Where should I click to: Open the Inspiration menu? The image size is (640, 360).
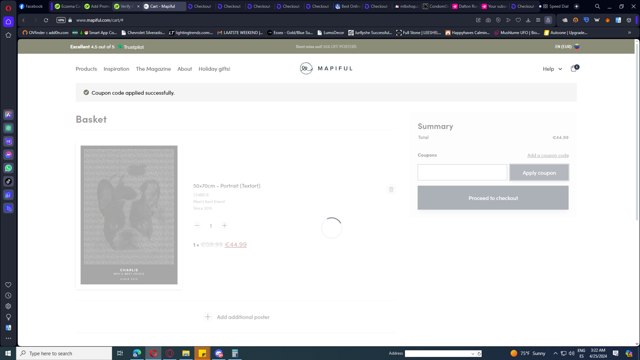coord(116,69)
